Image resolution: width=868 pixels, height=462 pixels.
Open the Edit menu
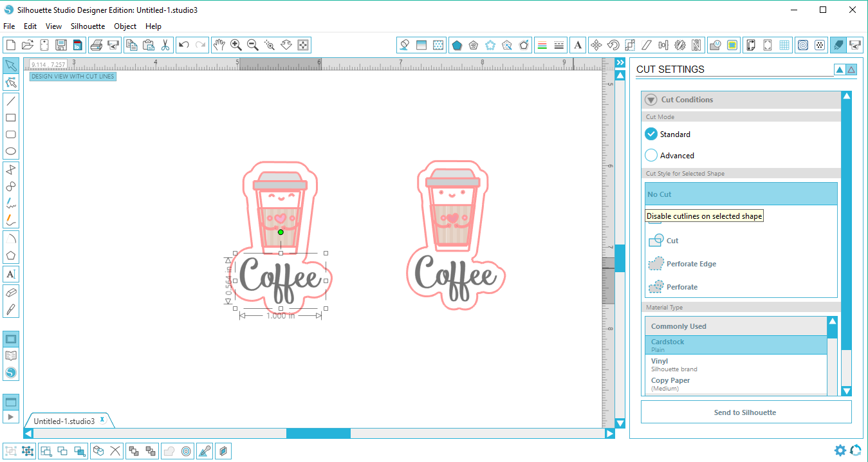30,26
